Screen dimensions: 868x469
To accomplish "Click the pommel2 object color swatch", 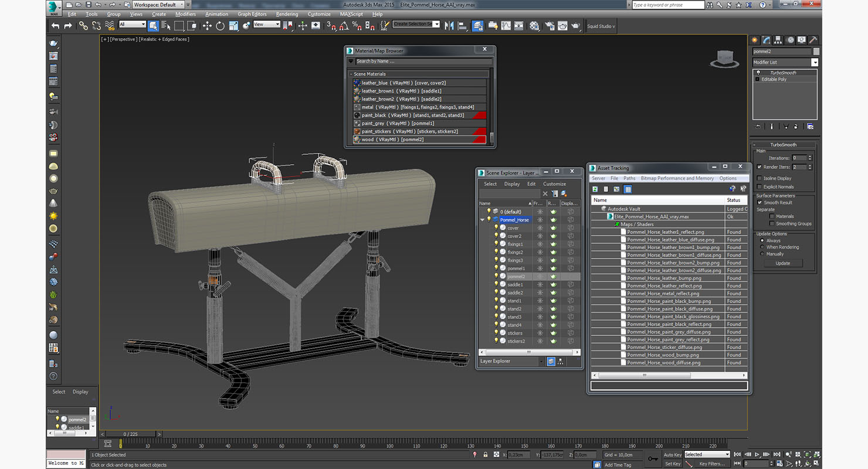I will (816, 52).
